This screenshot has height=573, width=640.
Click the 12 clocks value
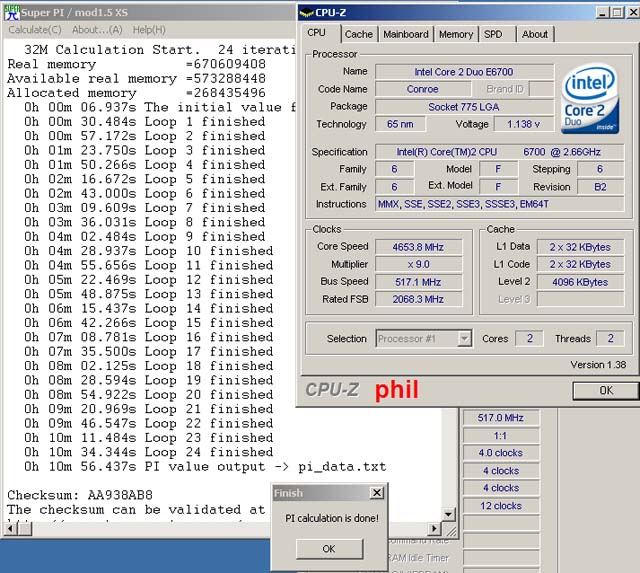(x=501, y=506)
